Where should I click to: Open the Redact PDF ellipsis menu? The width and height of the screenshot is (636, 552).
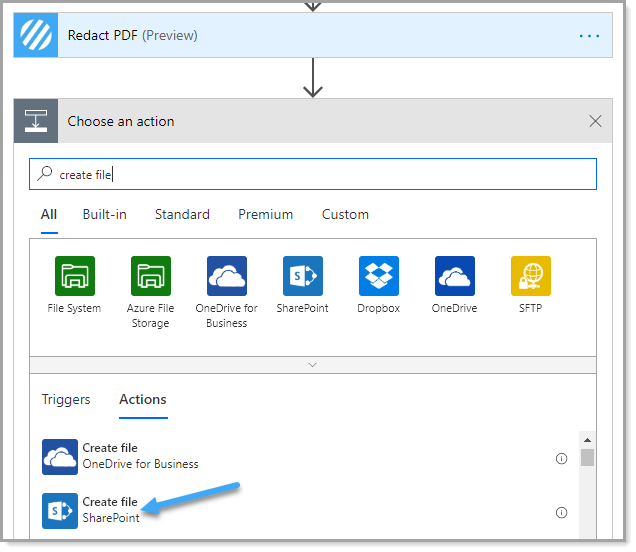[589, 36]
